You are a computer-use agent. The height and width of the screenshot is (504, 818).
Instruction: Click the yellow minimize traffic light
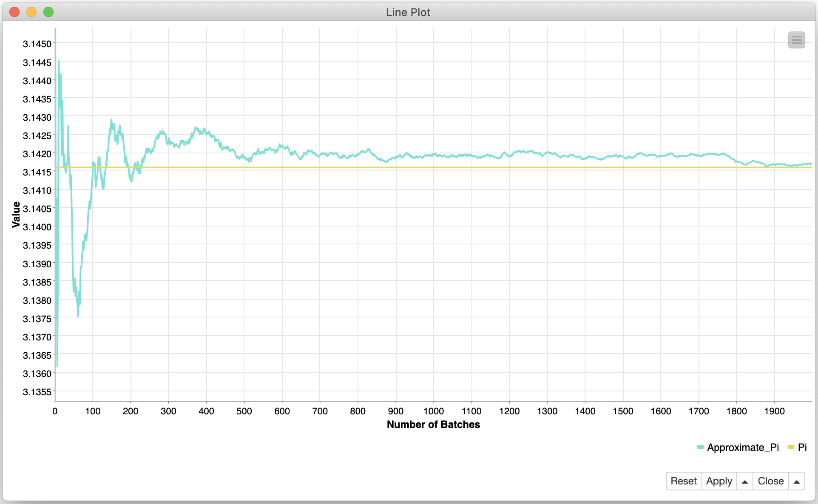31,12
